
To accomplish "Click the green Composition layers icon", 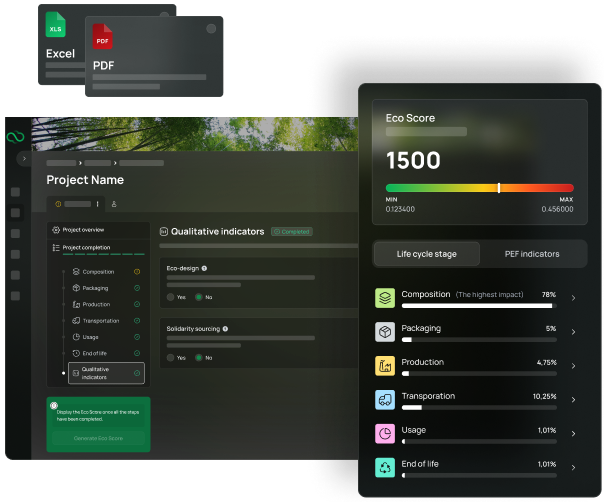I will point(386,298).
